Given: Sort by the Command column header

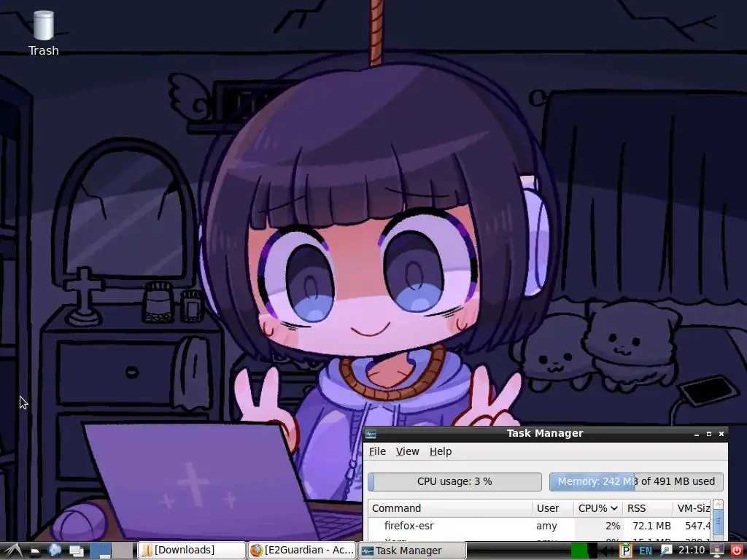Looking at the screenshot, I should tap(450, 508).
